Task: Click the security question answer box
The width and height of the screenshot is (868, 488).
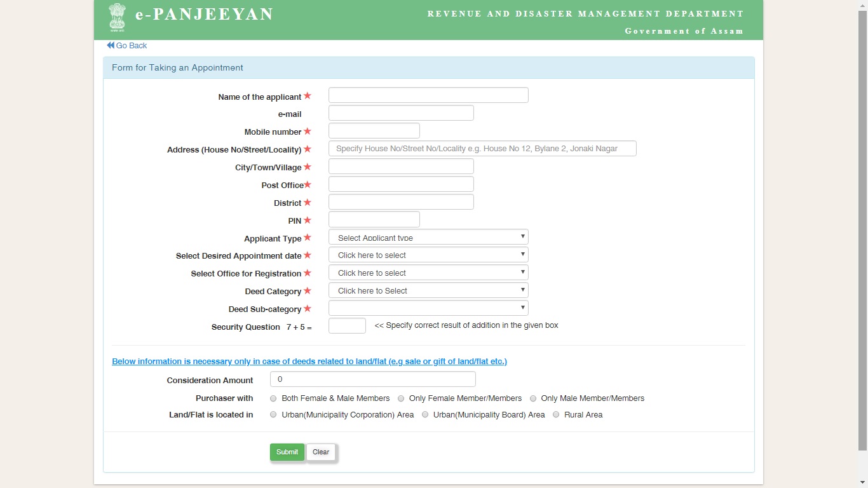Action: 347,325
